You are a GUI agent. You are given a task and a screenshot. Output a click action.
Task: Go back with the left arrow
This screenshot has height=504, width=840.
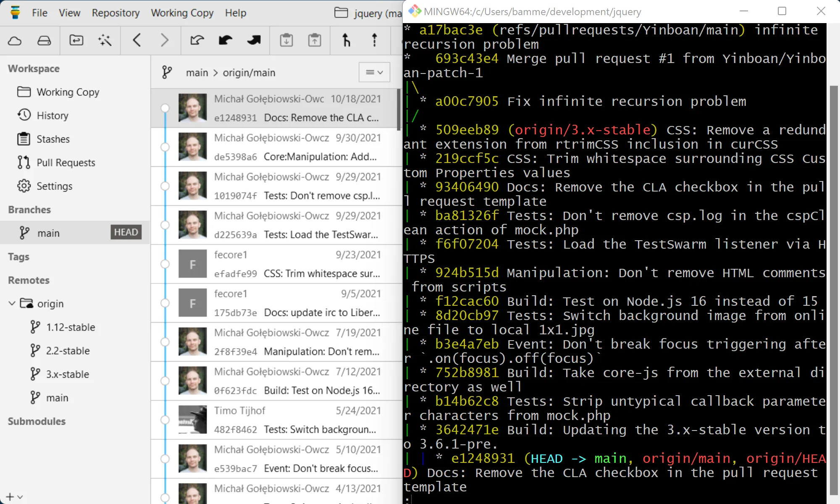136,40
